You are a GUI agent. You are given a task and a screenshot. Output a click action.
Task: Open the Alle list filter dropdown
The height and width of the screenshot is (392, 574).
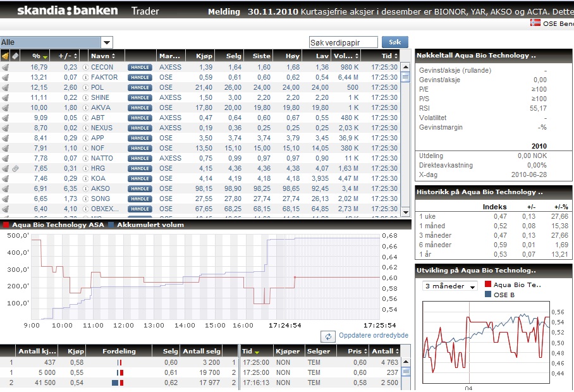(x=107, y=42)
